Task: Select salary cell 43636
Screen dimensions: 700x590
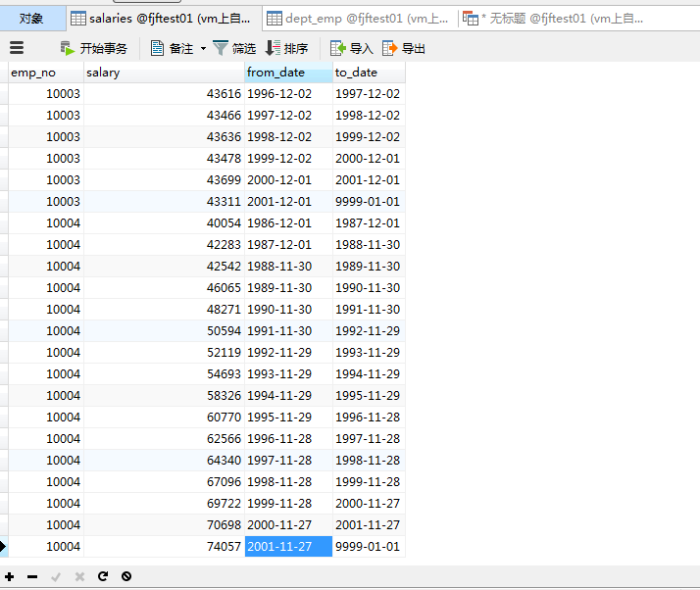Action: (x=164, y=136)
